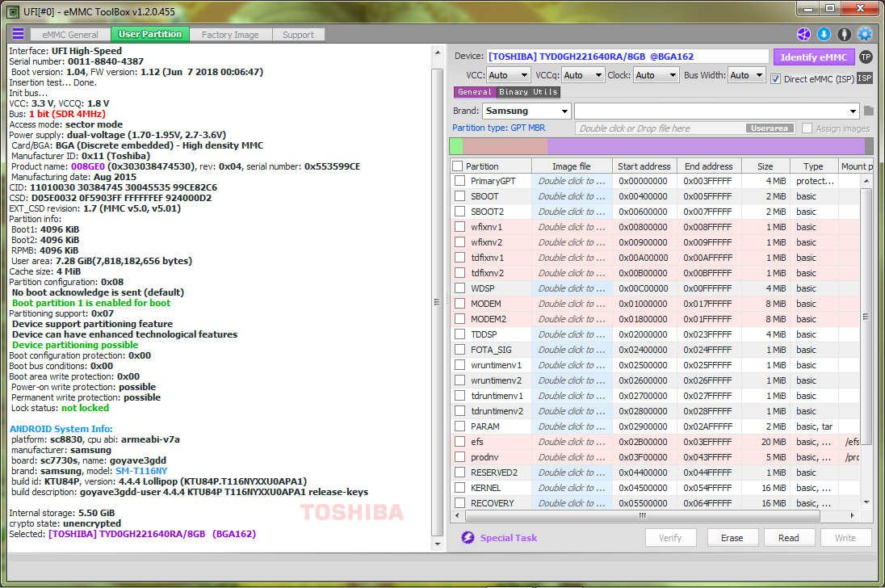
Task: Click the log panel vertical scrollbar
Action: 438,302
